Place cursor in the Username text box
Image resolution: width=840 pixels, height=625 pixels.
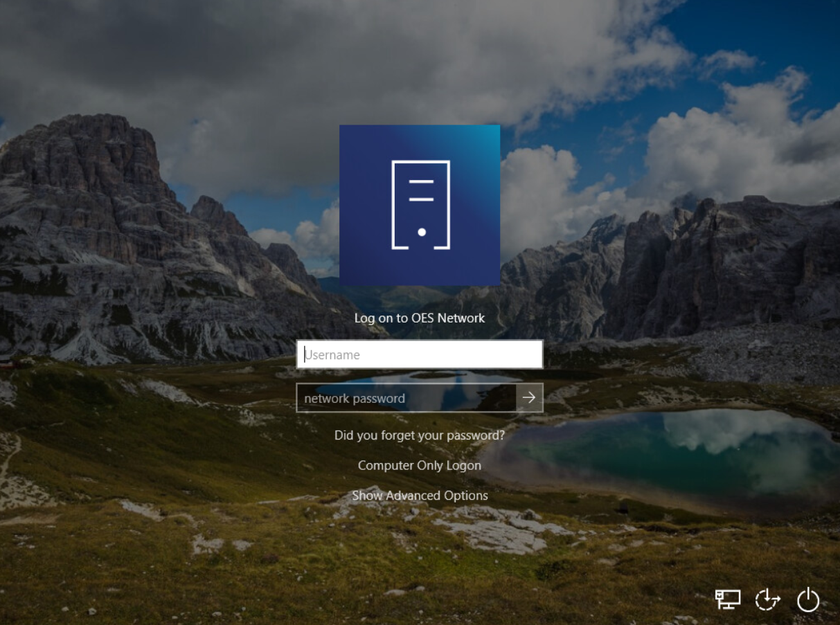[420, 354]
